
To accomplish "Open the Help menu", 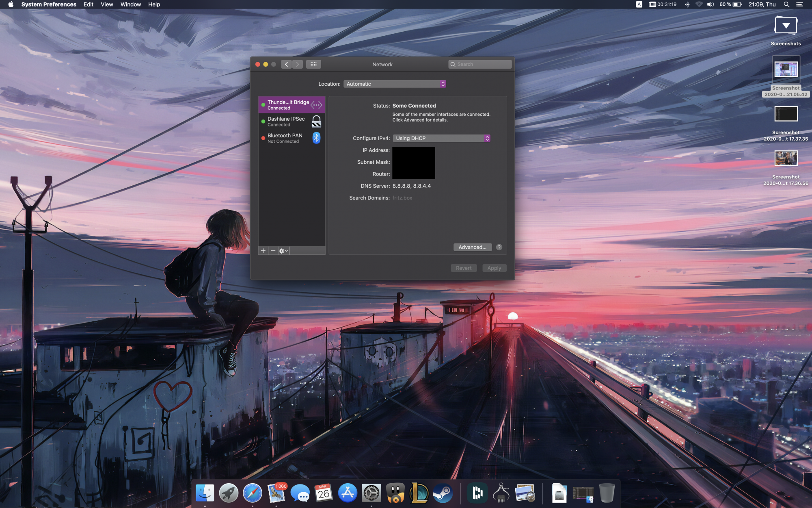I will click(154, 4).
